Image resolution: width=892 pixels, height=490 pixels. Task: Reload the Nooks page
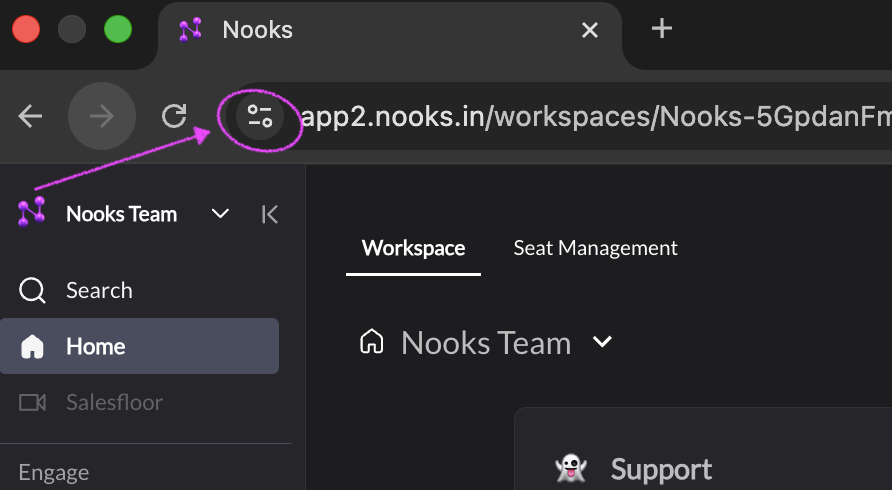(x=174, y=116)
